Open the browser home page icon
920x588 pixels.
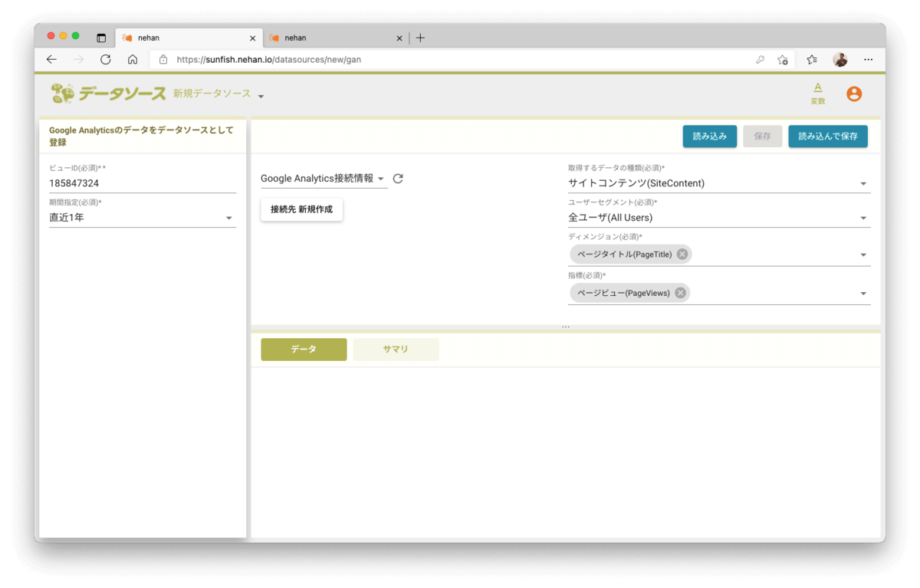tap(133, 59)
